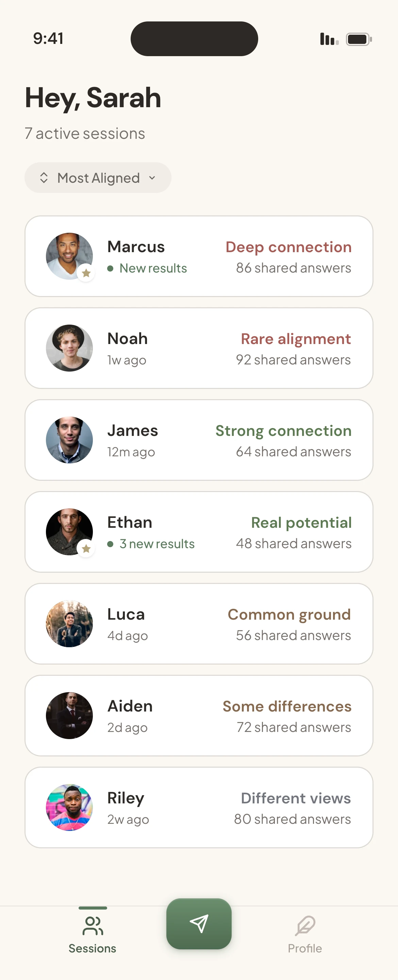Open the send question paper-plane icon
This screenshot has height=980, width=398.
199,925
